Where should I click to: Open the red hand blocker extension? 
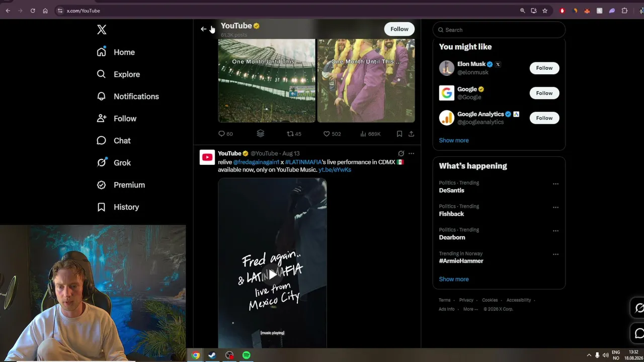[562, 11]
